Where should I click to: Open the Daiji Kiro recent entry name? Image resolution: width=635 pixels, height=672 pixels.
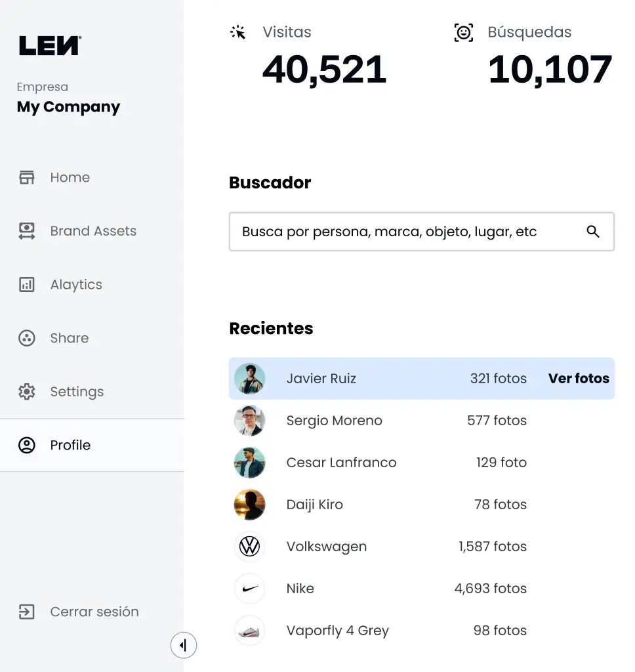(x=314, y=505)
